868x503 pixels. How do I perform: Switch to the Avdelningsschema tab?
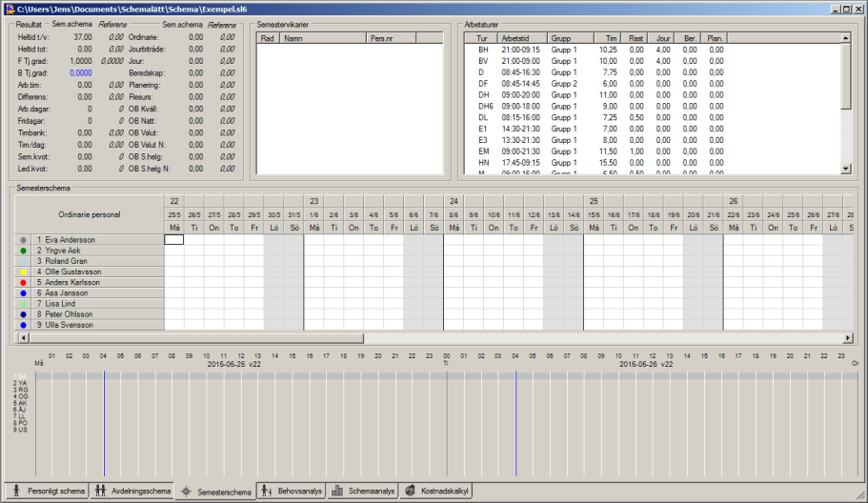(131, 491)
